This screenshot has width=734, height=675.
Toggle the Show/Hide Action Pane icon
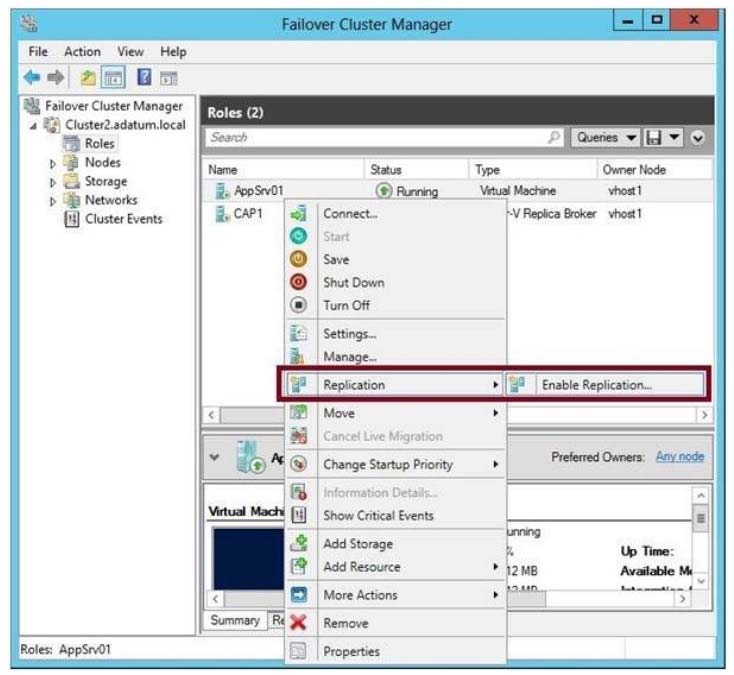coord(169,78)
